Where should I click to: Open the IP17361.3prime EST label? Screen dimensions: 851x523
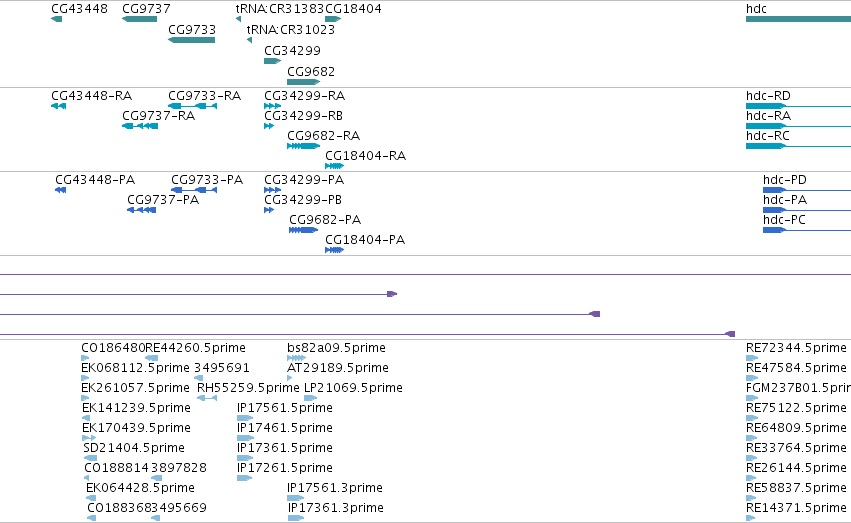pos(336,509)
